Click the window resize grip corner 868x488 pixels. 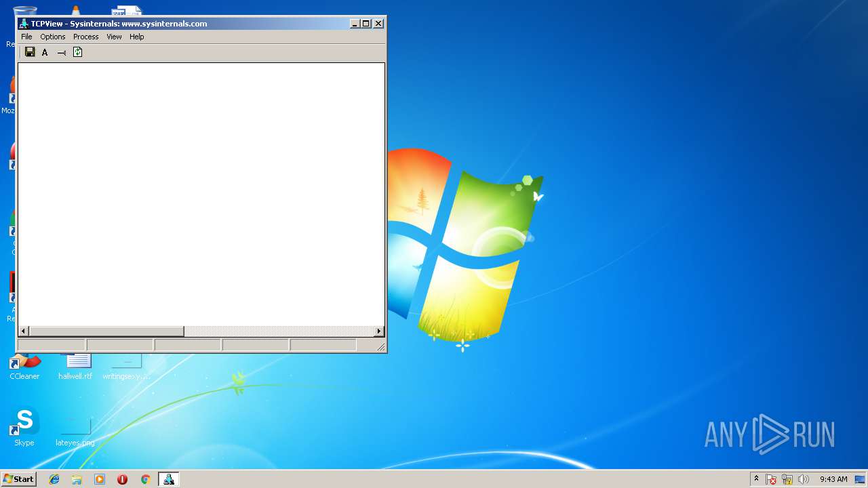coord(380,346)
